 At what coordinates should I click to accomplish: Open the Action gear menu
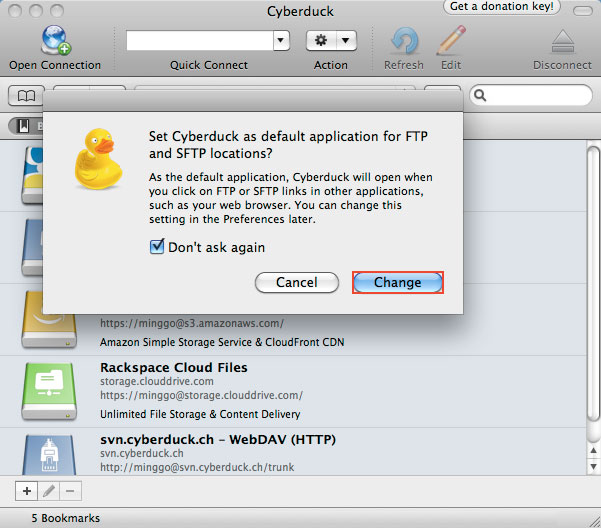pos(331,40)
